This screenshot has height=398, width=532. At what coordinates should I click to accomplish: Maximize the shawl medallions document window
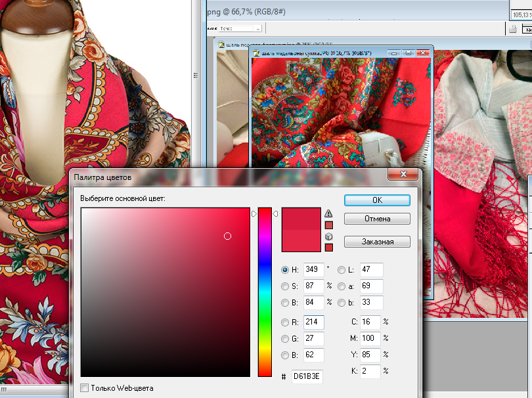(408, 53)
